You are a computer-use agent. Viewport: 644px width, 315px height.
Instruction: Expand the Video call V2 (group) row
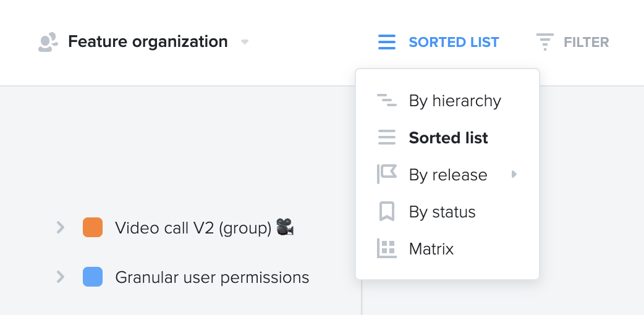pyautogui.click(x=61, y=227)
